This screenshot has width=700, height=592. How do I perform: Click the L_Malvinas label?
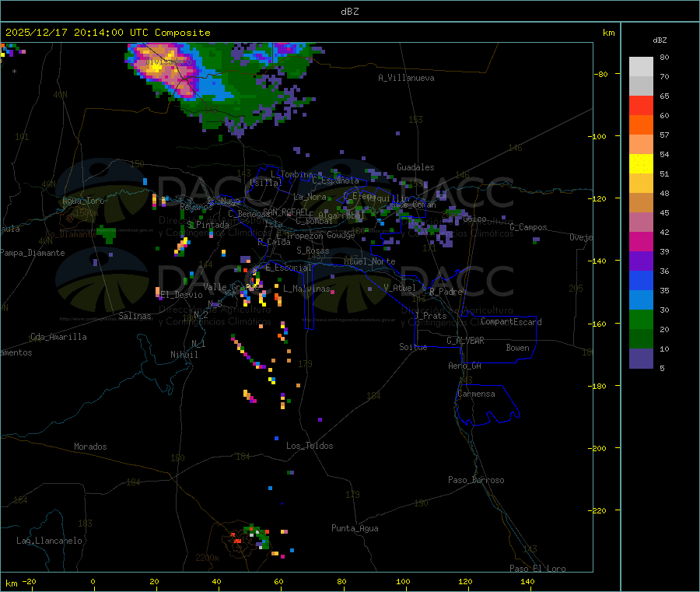306,289
